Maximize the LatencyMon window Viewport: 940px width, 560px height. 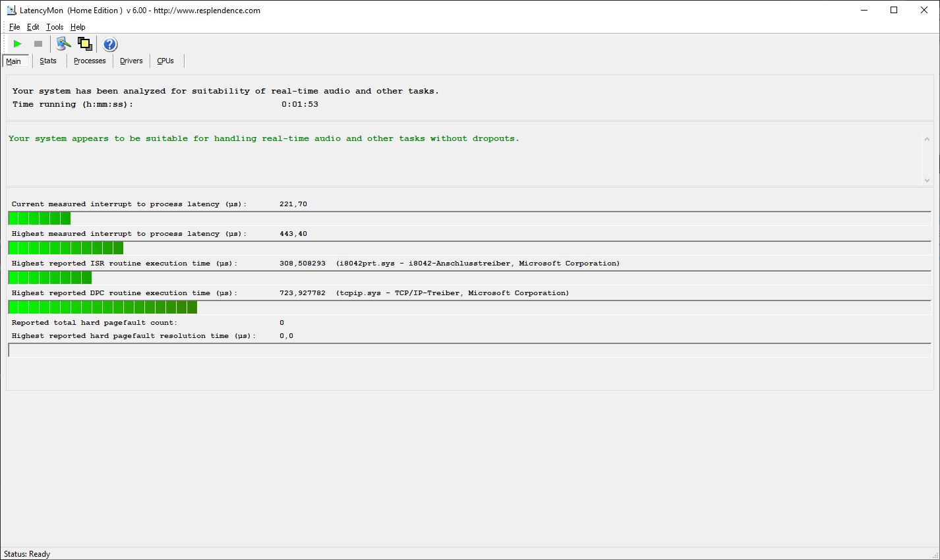pyautogui.click(x=895, y=11)
